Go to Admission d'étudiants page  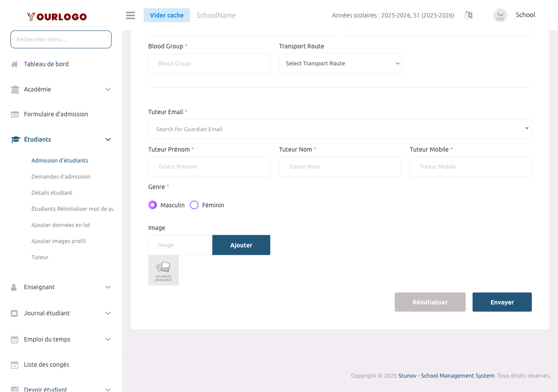[x=60, y=160]
